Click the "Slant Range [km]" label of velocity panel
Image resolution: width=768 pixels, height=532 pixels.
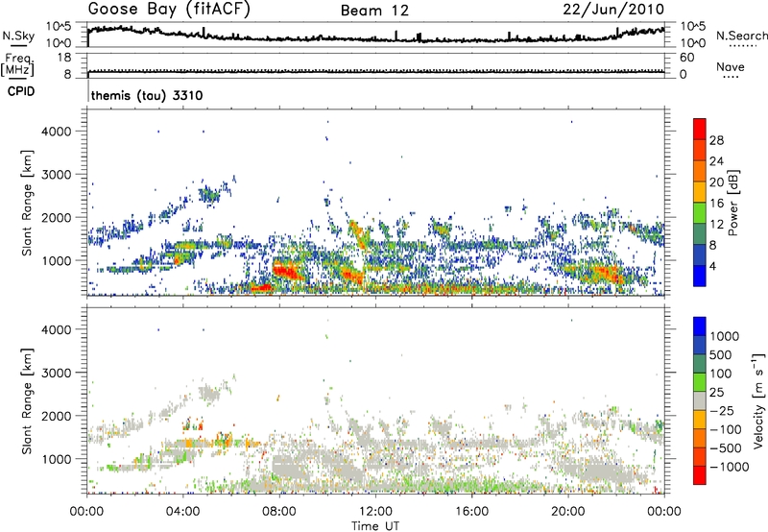pyautogui.click(x=27, y=400)
